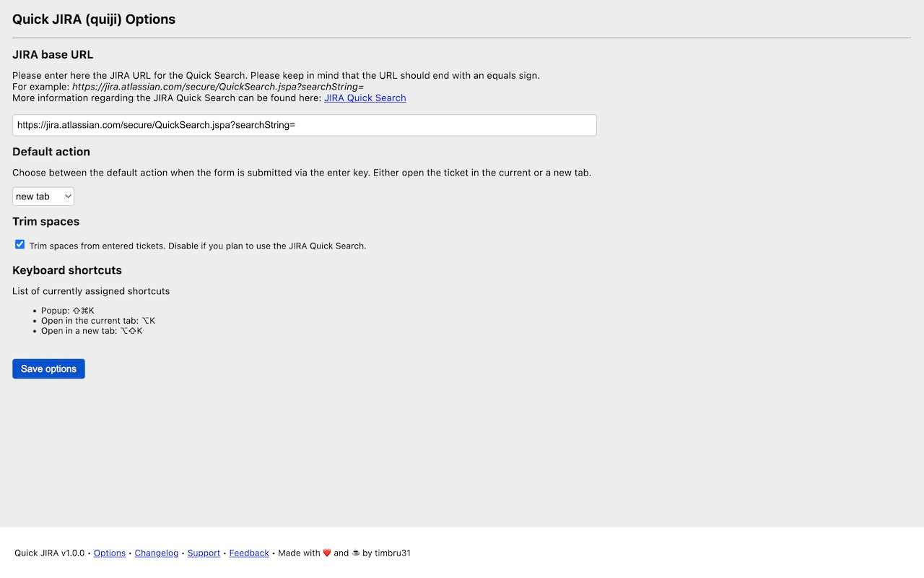Click the 'Quick JIRA v1.0.0' version text
Image resolution: width=924 pixels, height=578 pixels.
click(50, 553)
